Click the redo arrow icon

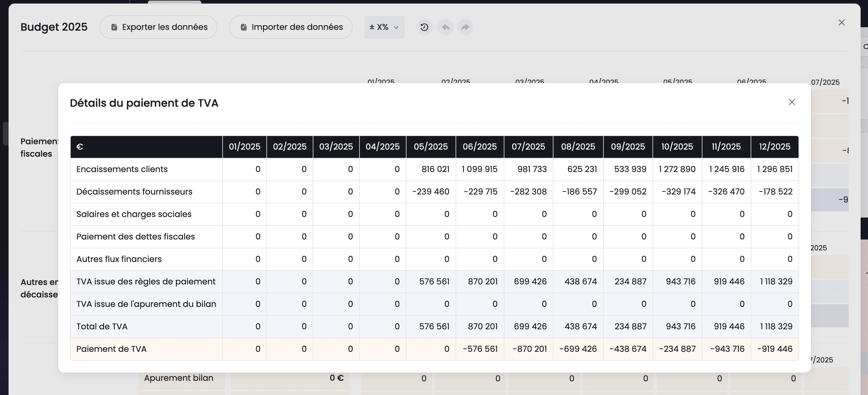tap(465, 27)
